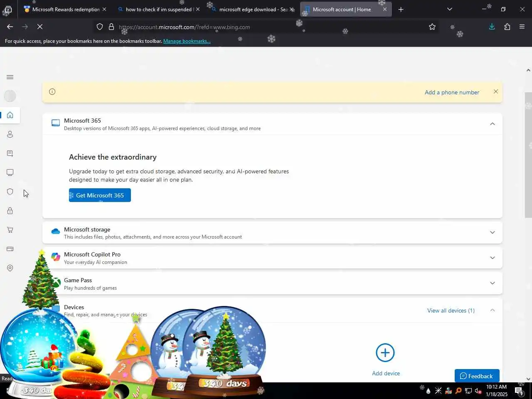List all tabs dropdown arrow
This screenshot has width=532, height=399.
[449, 9]
